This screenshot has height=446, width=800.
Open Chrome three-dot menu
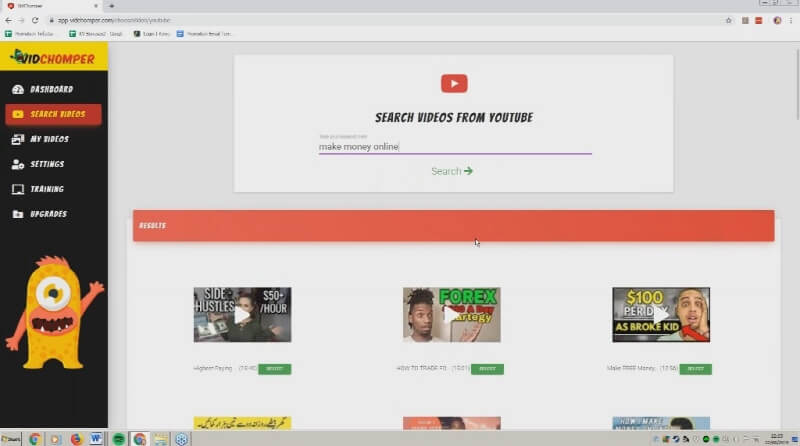click(791, 20)
